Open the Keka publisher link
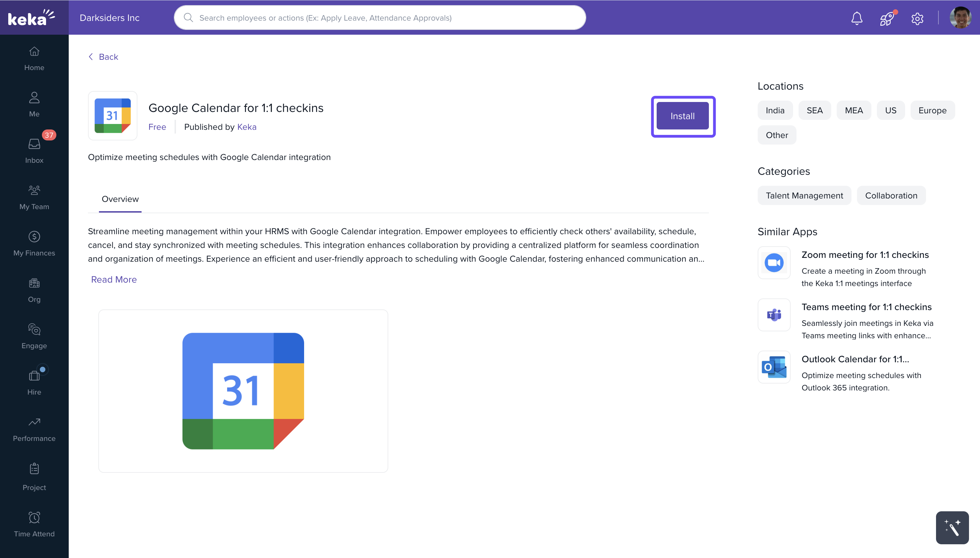Image resolution: width=980 pixels, height=558 pixels. point(246,127)
